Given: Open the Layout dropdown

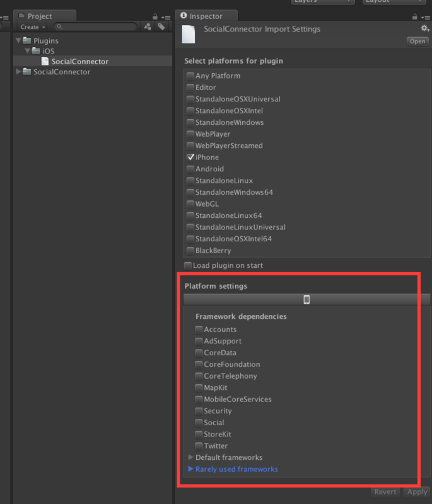Looking at the screenshot, I should tap(395, 2).
